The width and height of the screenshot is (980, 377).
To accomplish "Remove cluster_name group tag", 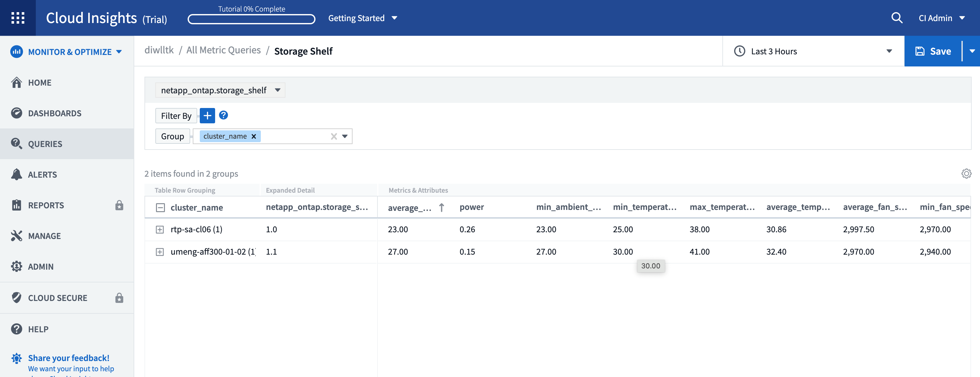I will 254,135.
